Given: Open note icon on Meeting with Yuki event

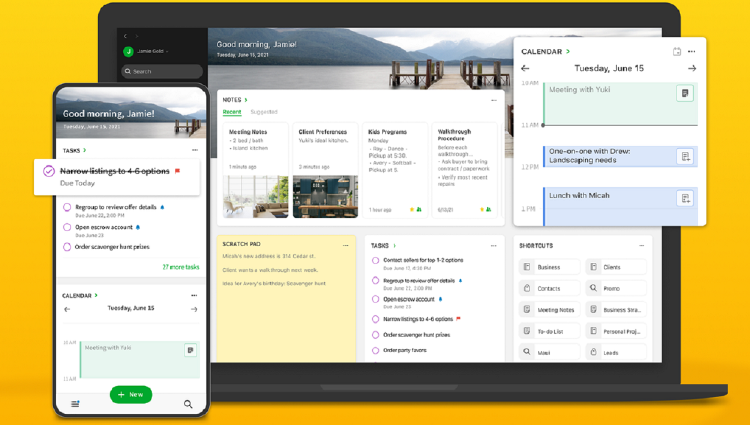Looking at the screenshot, I should coord(684,93).
